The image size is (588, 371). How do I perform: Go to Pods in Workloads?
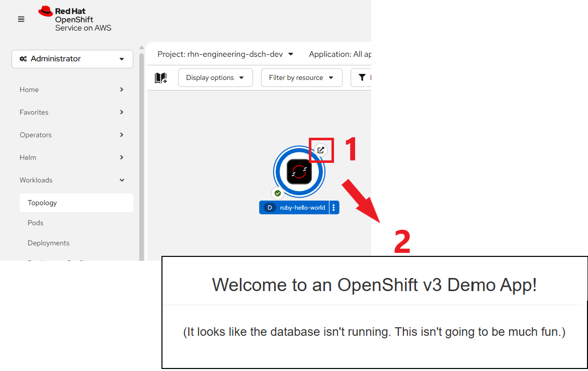coord(36,223)
